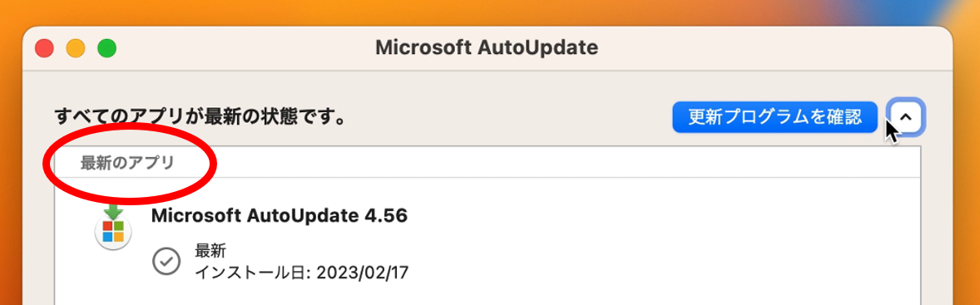
Task: Click the 最新 status label
Action: point(210,251)
